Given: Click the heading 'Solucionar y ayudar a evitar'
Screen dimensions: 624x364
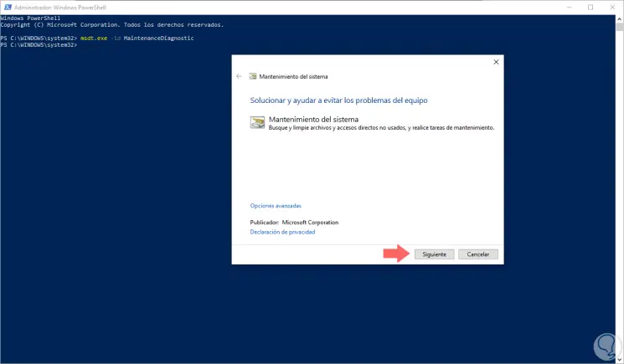Looking at the screenshot, I should pos(338,99).
